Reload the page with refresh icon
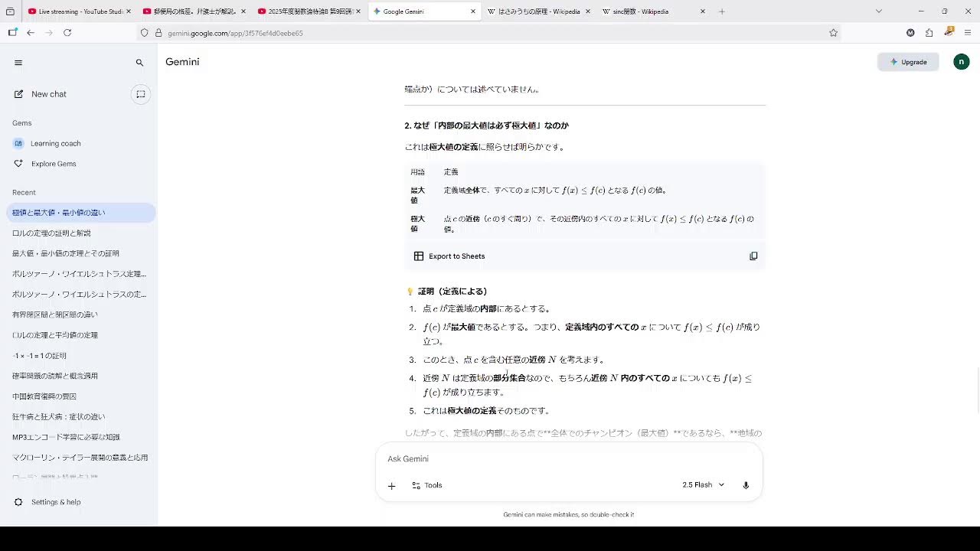 point(67,33)
